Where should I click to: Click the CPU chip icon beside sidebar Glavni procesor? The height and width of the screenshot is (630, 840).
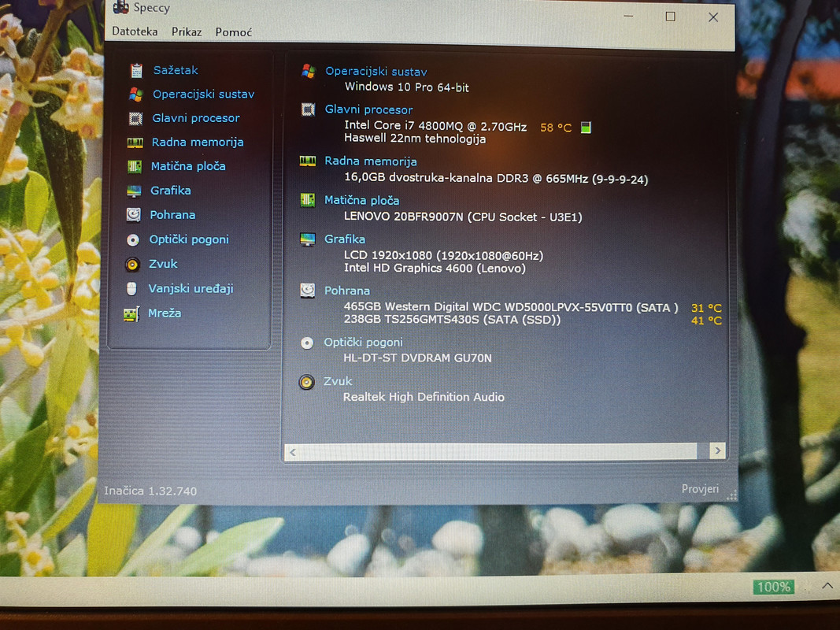coord(135,118)
